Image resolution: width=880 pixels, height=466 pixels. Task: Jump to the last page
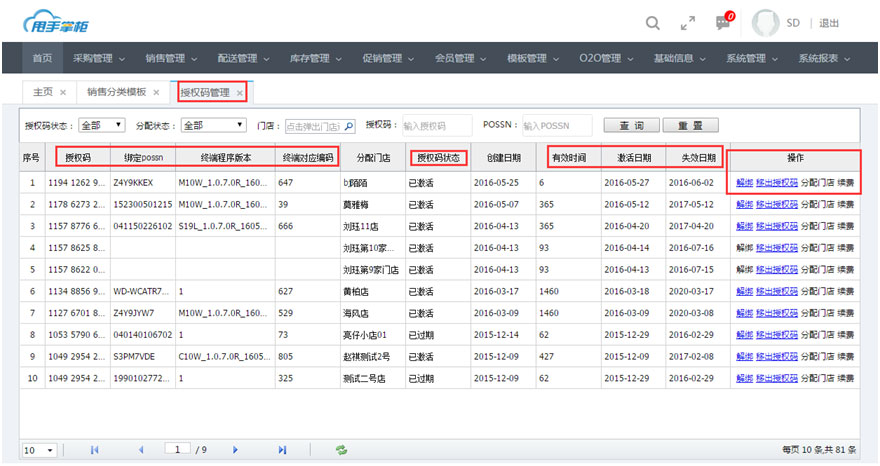click(x=282, y=450)
